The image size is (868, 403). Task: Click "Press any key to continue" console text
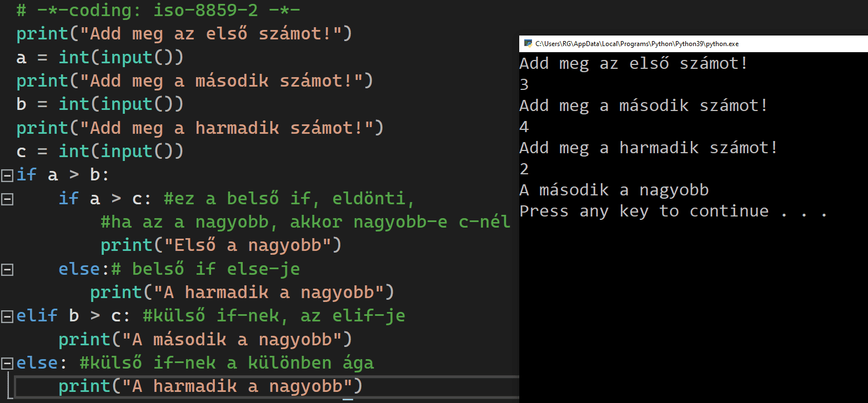pos(673,211)
